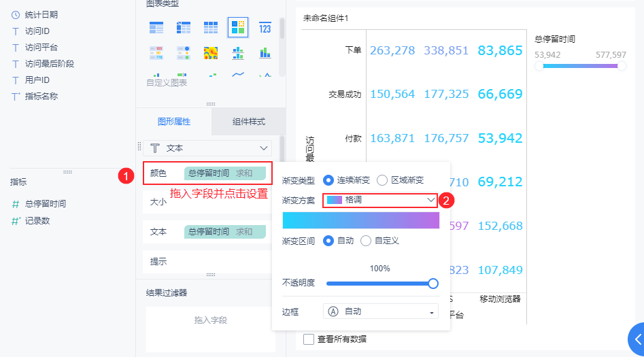
Task: Open the 总停留时间 求和 pill in 文本 row
Action: 224,232
